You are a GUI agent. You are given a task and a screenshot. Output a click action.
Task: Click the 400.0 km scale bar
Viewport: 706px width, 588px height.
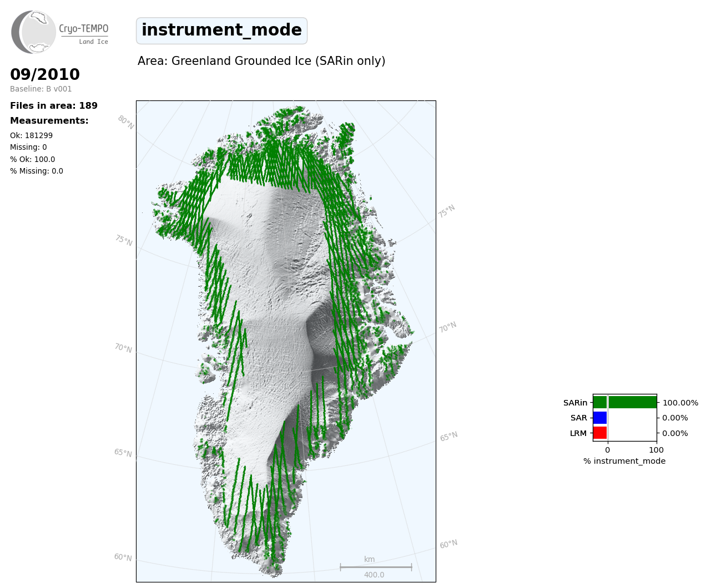[x=376, y=567]
